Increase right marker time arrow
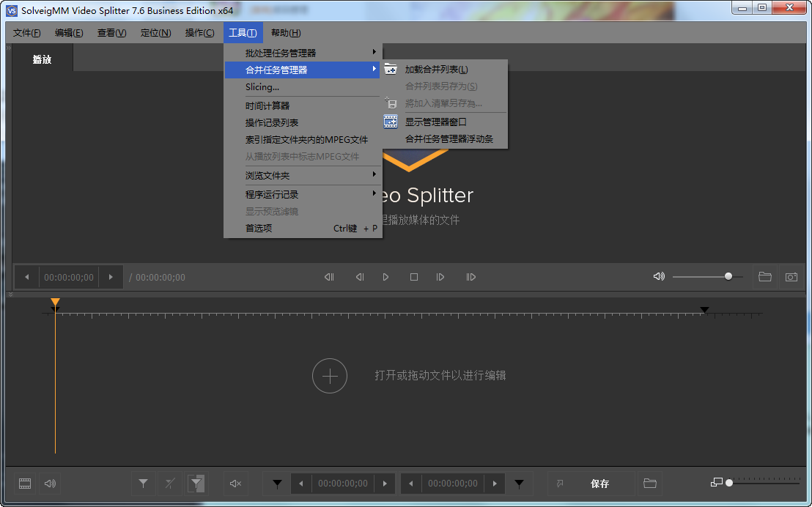The height and width of the screenshot is (507, 812). click(495, 484)
